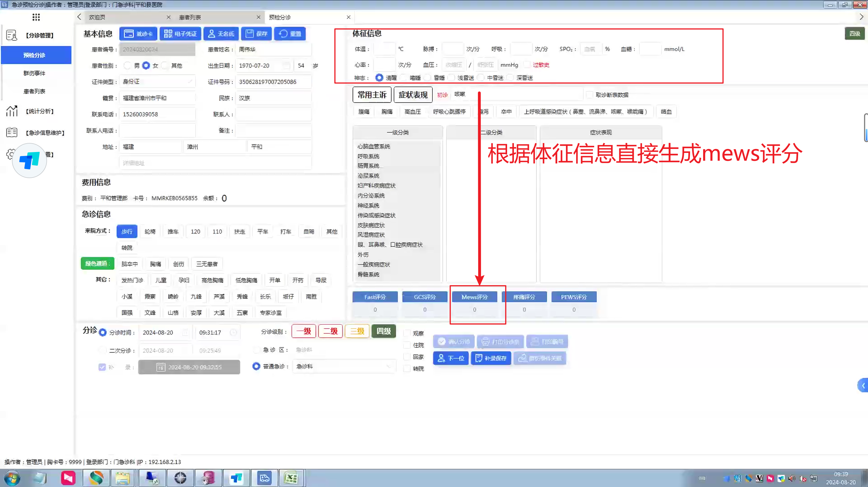Enable the 观察 checkbox

[407, 334]
